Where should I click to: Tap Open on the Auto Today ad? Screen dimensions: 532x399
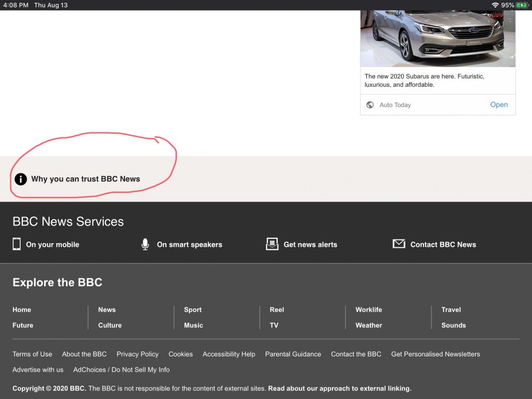499,105
